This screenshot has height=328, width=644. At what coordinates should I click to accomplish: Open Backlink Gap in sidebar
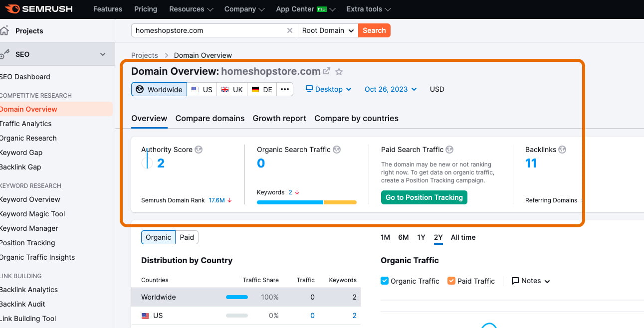tap(20, 167)
